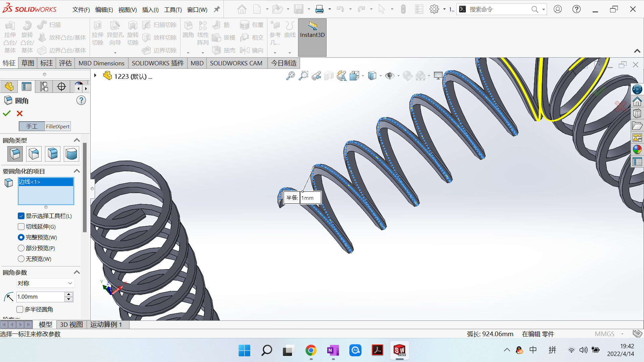Click the 1.00mm radius input field
The height and width of the screenshot is (362, 644).
point(40,297)
